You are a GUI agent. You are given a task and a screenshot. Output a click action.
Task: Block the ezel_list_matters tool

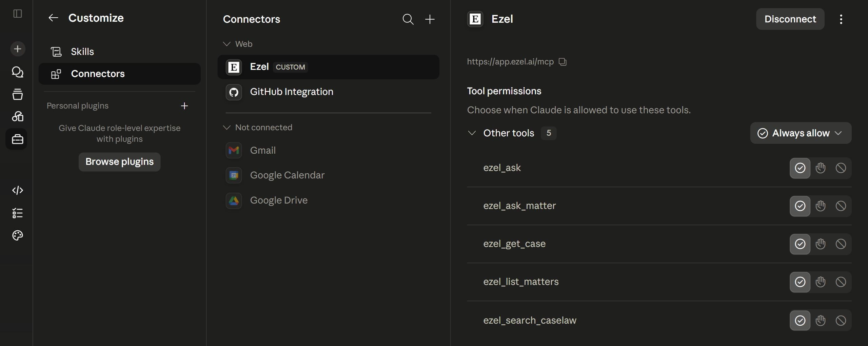point(841,282)
